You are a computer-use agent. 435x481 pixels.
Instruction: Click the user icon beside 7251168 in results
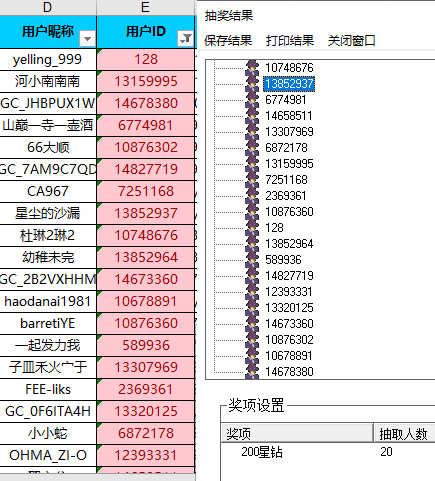252,180
